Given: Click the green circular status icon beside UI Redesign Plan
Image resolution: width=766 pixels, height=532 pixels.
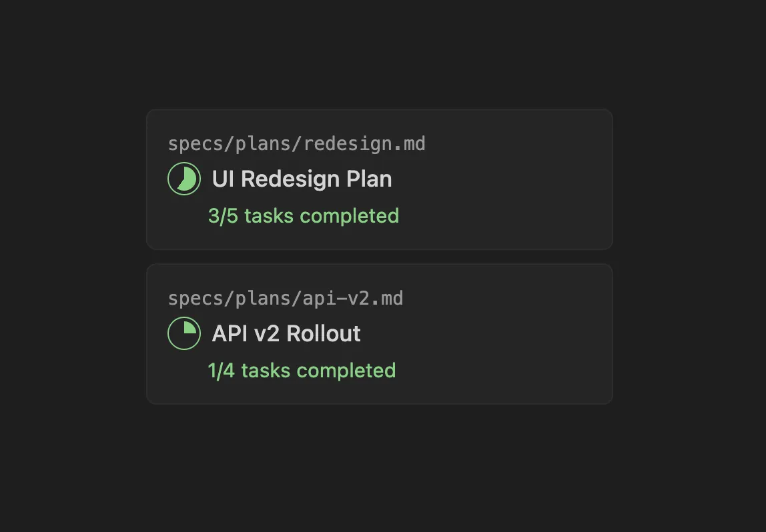Looking at the screenshot, I should pyautogui.click(x=184, y=179).
